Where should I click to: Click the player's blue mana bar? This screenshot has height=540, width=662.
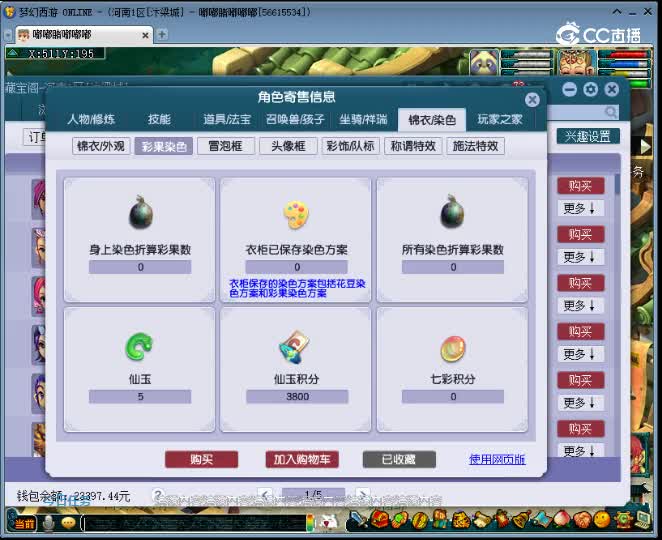(624, 64)
